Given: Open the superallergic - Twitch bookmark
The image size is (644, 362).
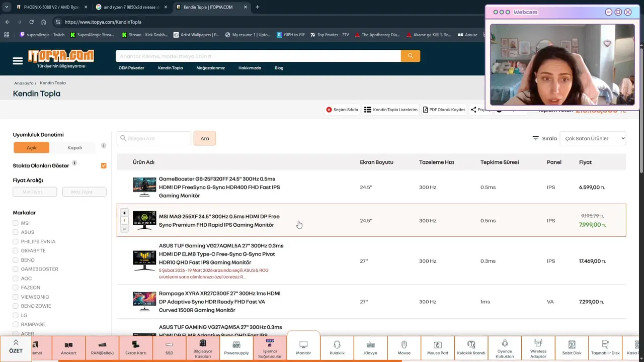Looking at the screenshot, I should point(42,35).
